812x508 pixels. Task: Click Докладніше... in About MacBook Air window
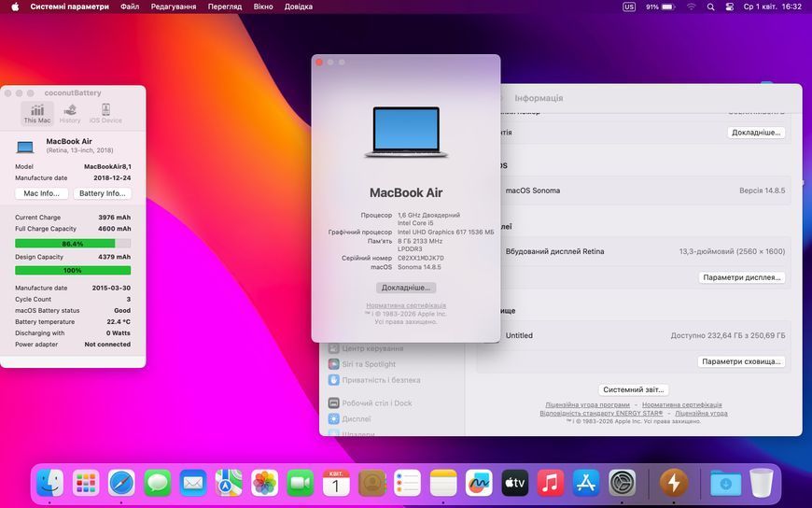pos(406,288)
